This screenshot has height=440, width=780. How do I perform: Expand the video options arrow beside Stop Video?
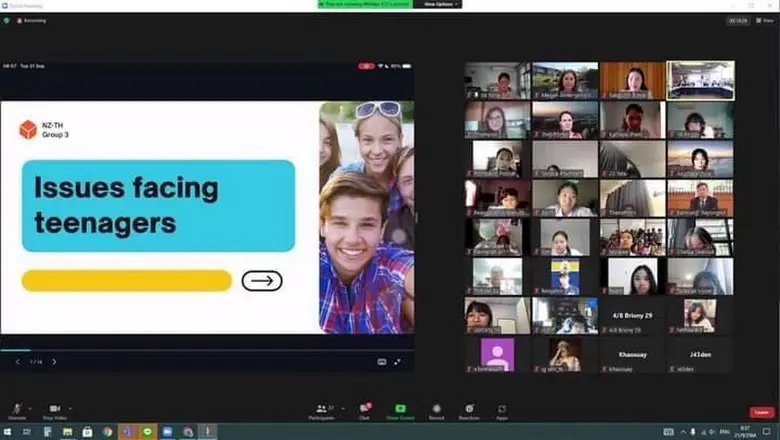71,408
